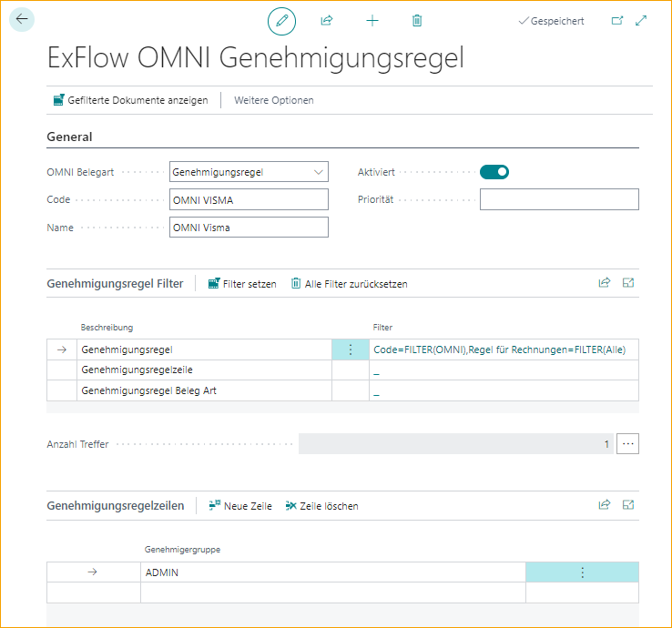The image size is (672, 628).
Task: Share the Genehmigungsregelzeilen section
Action: (605, 504)
